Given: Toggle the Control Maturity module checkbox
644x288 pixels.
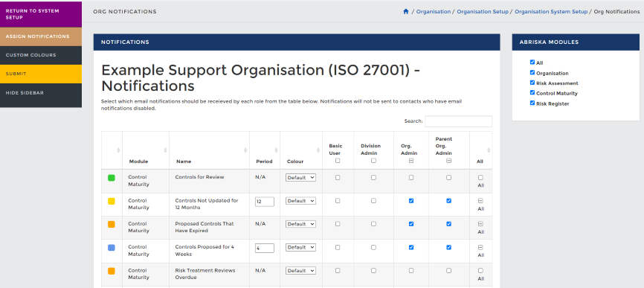Looking at the screenshot, I should (x=532, y=93).
